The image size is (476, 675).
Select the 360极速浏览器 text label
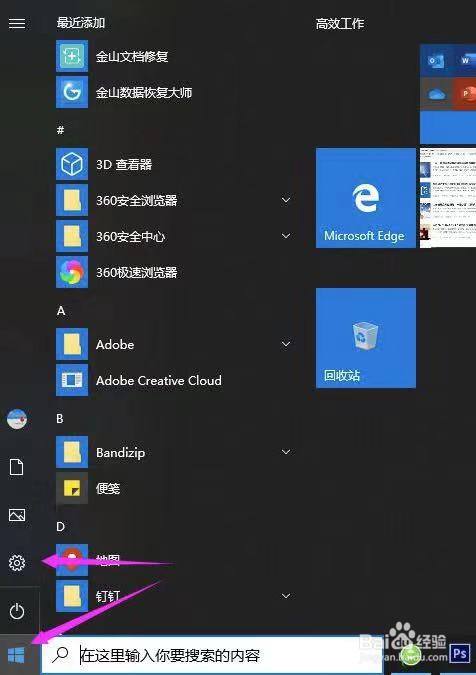[x=136, y=272]
